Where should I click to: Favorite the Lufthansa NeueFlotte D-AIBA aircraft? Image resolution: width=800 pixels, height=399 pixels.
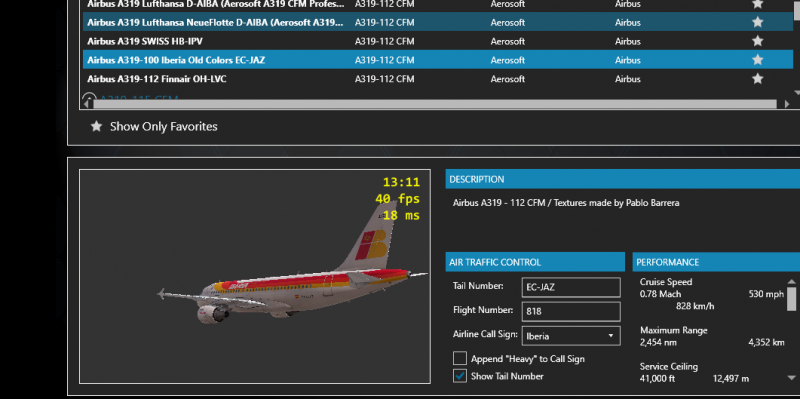pyautogui.click(x=758, y=22)
